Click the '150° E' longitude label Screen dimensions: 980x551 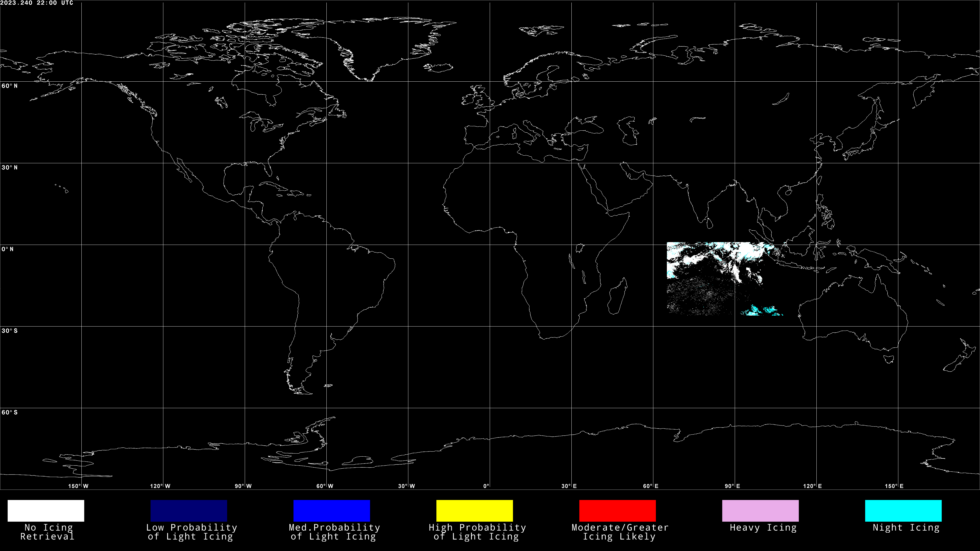pyautogui.click(x=894, y=486)
